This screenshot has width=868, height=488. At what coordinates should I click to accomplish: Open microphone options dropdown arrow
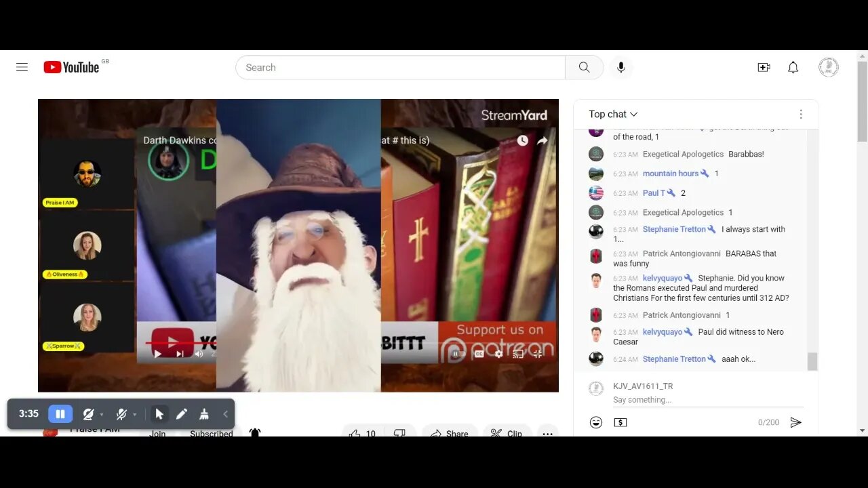(x=135, y=414)
